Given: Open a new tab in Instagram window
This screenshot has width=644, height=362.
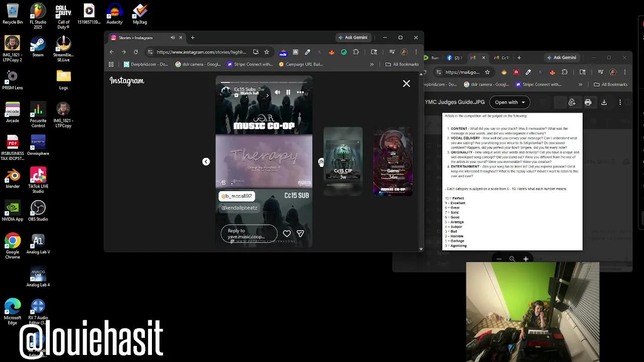Looking at the screenshot, I should point(192,38).
